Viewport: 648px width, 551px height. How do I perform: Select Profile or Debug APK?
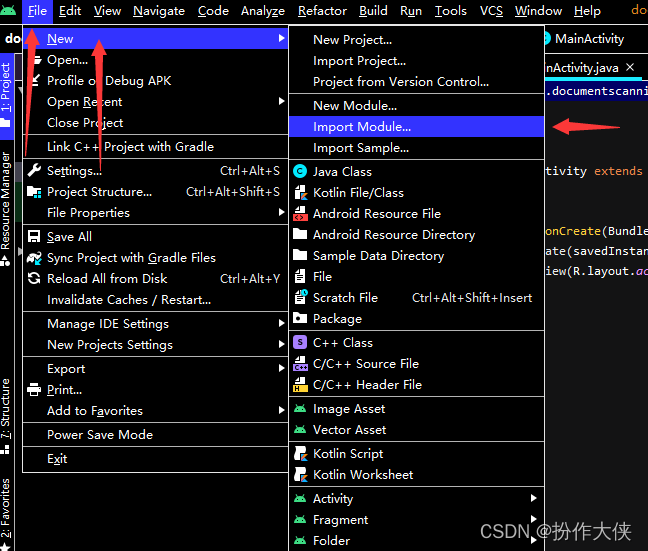click(155, 81)
